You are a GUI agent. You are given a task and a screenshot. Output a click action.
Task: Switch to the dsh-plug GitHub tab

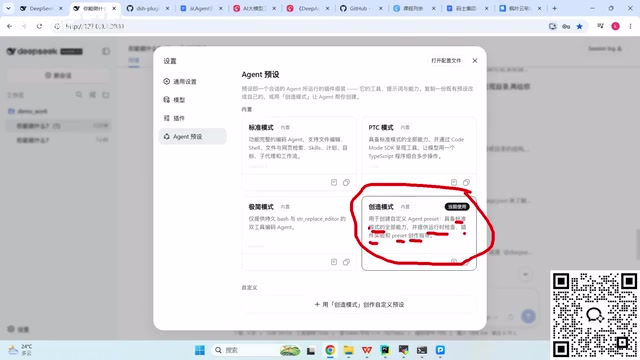[147, 8]
